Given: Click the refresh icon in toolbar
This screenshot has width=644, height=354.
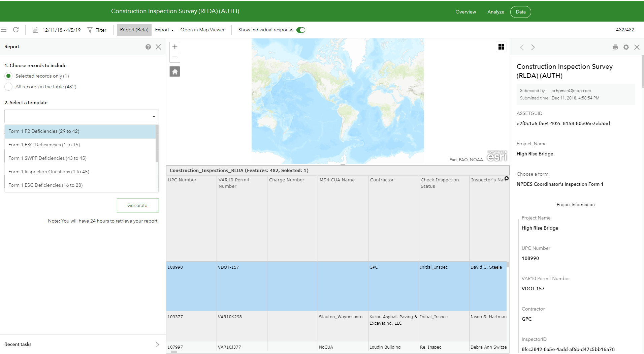Looking at the screenshot, I should pyautogui.click(x=16, y=30).
